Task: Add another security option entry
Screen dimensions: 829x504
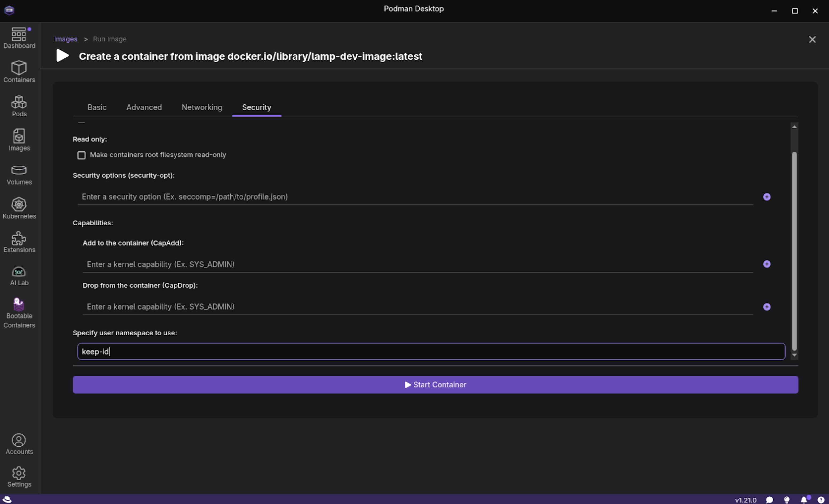Action: [767, 197]
